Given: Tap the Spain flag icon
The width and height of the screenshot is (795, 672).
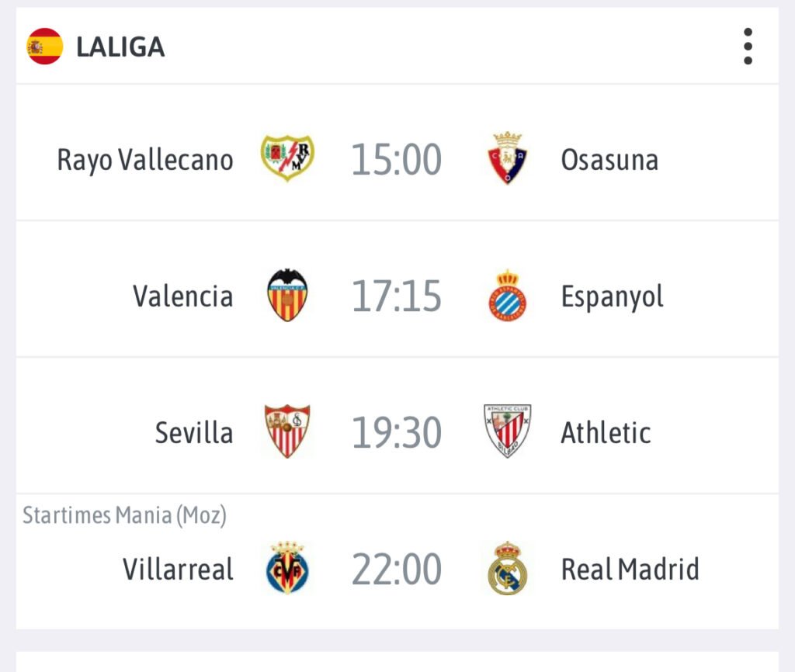Looking at the screenshot, I should click(x=44, y=47).
